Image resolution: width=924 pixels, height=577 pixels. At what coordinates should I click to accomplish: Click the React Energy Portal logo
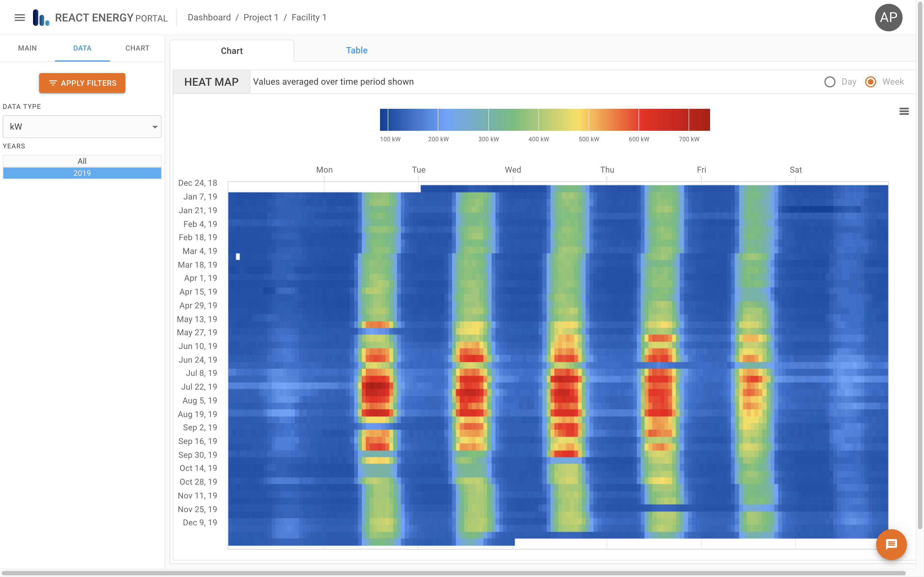(x=41, y=17)
